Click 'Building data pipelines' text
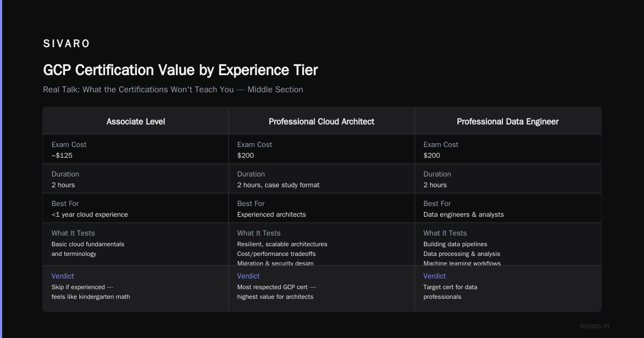 [x=456, y=244]
